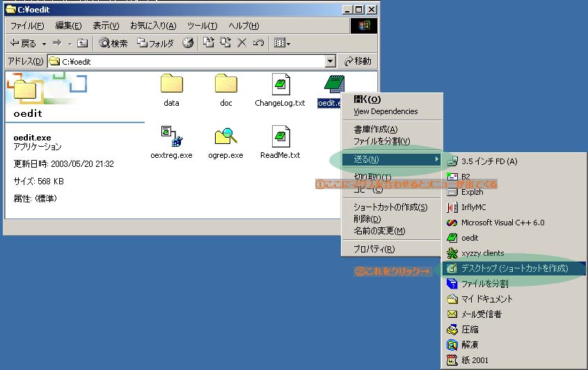Open the data folder
Screen dimensions: 588x370
[x=171, y=84]
